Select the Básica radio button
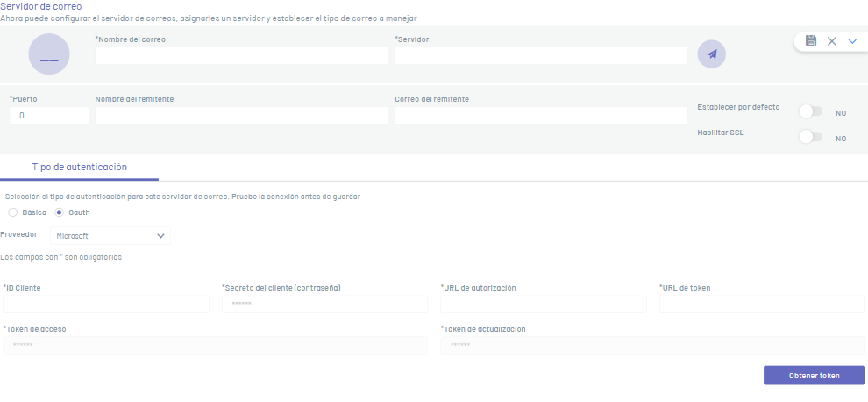 pos(13,212)
